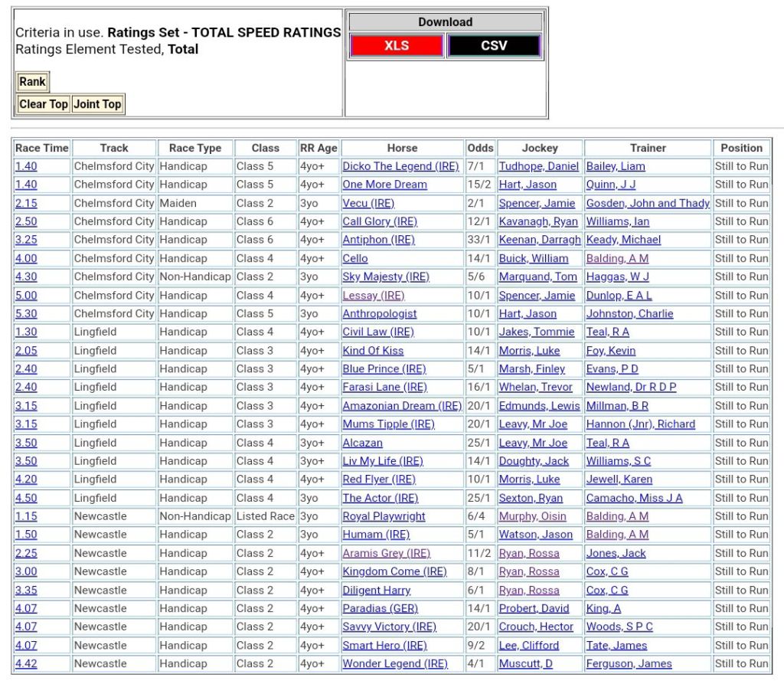The width and height of the screenshot is (784, 684).
Task: Open horse Royal Playwright link
Action: (384, 516)
